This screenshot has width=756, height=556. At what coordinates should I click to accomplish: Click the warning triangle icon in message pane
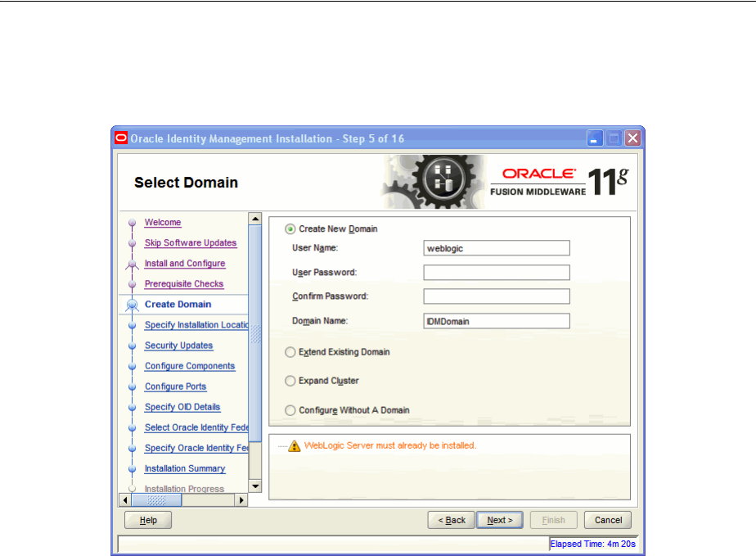coord(294,446)
